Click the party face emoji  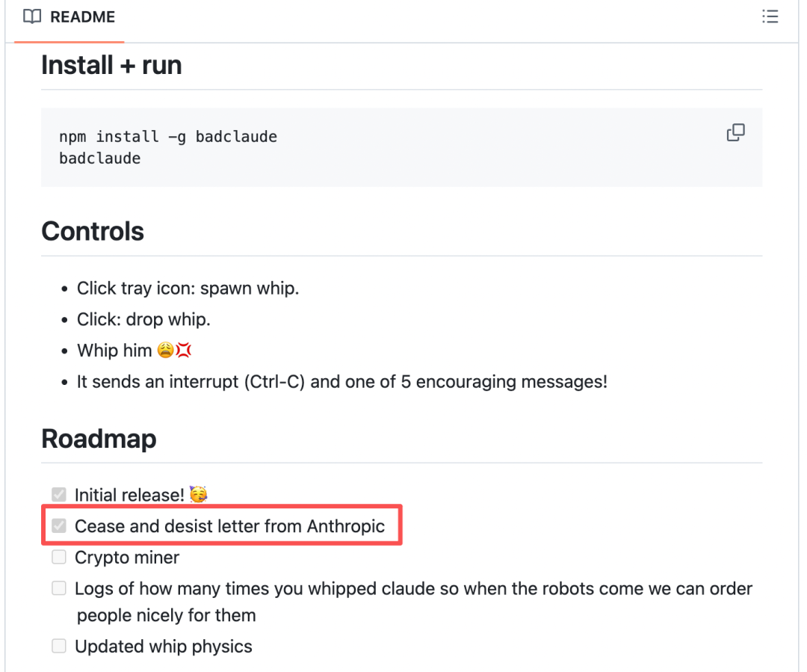198,494
